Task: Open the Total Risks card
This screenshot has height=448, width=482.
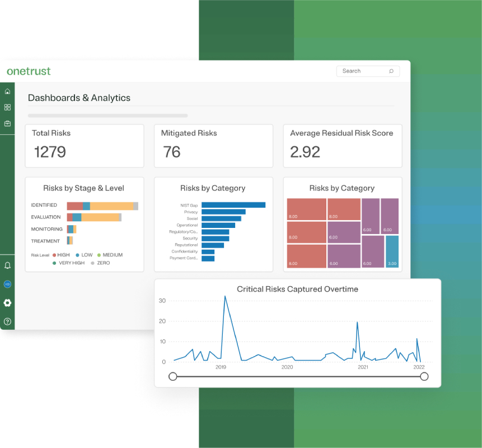Action: pyautogui.click(x=85, y=146)
